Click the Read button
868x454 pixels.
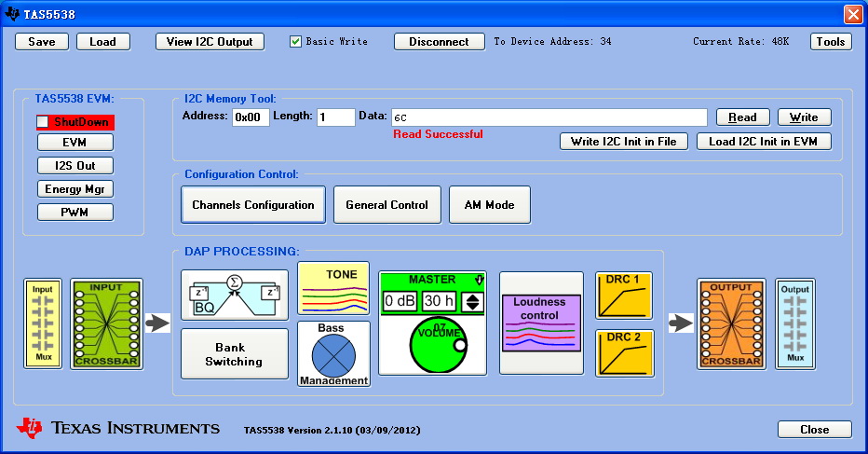tap(743, 117)
